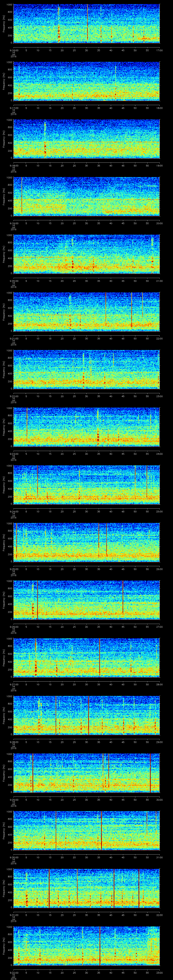Pick the spectrogram panel starting at 9:27:00
This screenshot has height=980, width=173.
pyautogui.click(x=86, y=657)
